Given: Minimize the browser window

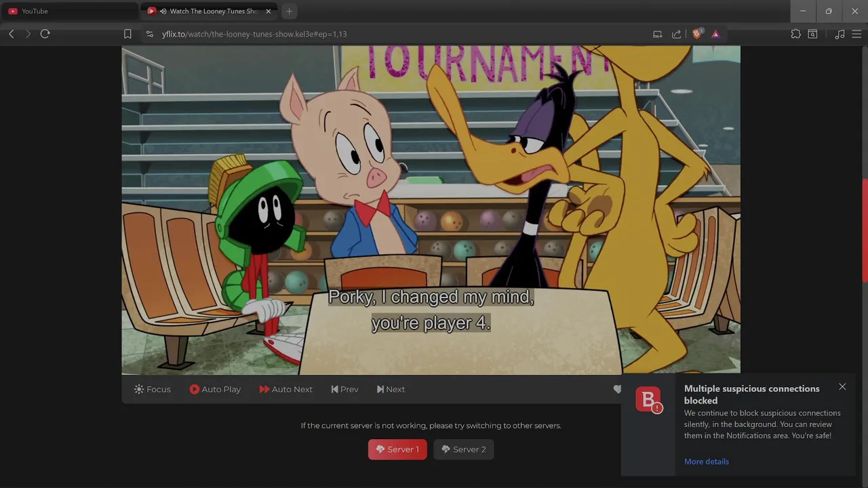Looking at the screenshot, I should pyautogui.click(x=803, y=11).
